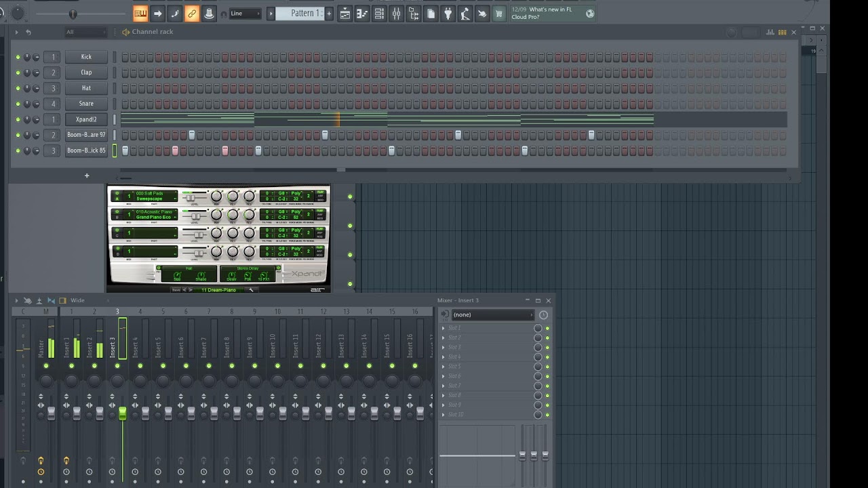Open the (none) input dropdown in Mixer
The height and width of the screenshot is (488, 868).
click(x=492, y=314)
